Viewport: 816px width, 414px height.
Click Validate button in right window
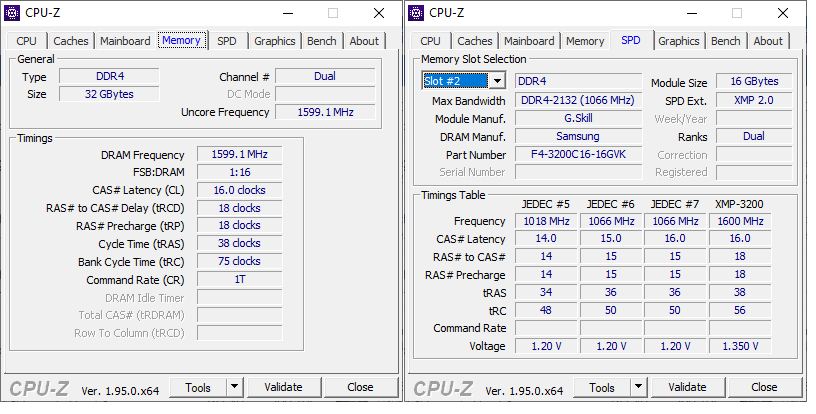click(687, 387)
